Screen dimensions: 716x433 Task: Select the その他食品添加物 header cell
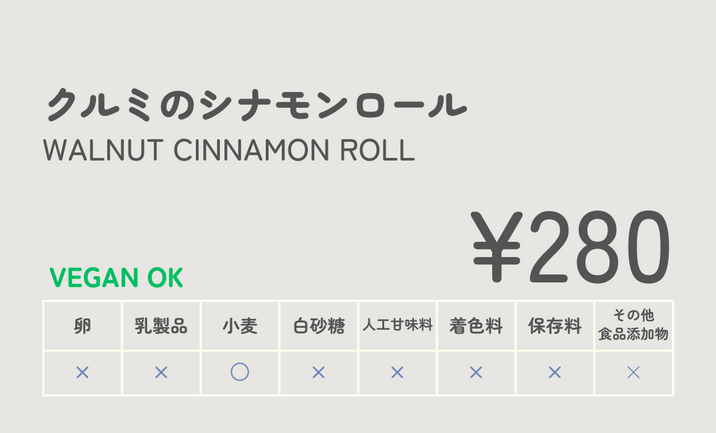coord(633,326)
